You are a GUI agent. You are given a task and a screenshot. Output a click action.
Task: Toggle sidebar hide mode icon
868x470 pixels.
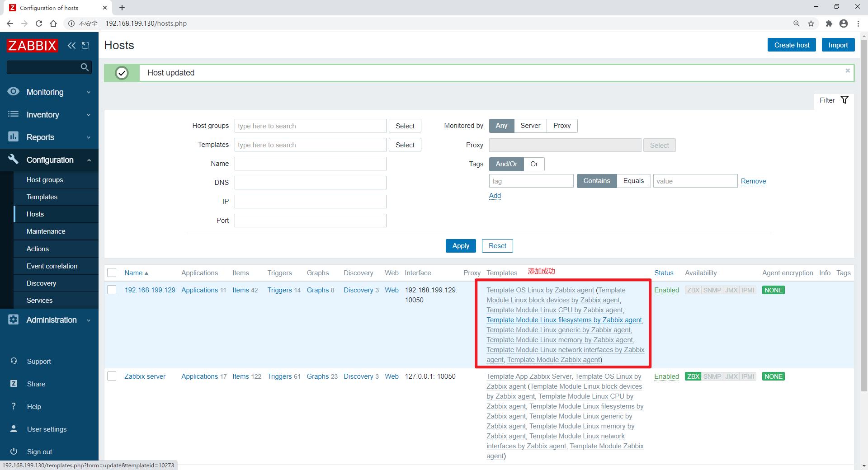point(85,45)
